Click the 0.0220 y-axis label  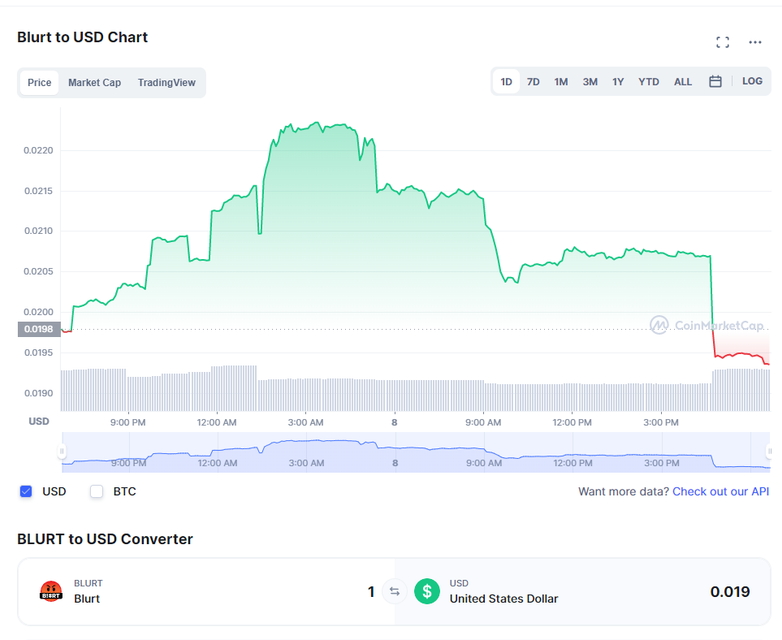[38, 151]
